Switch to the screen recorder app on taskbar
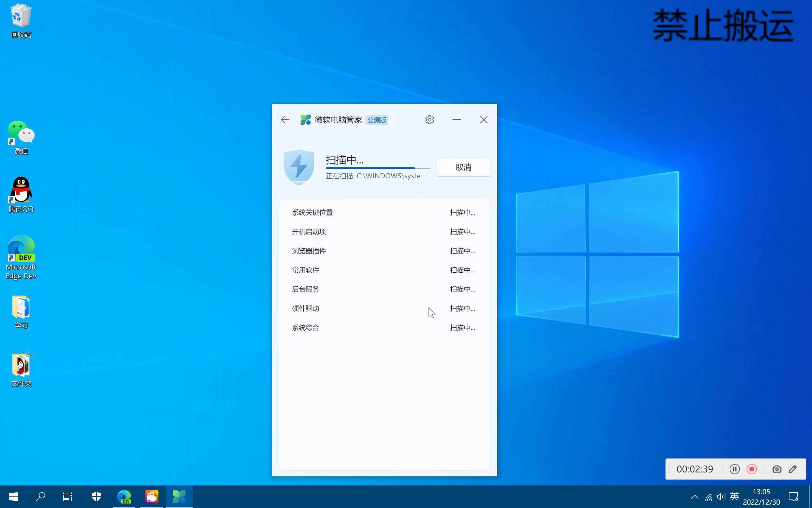This screenshot has height=508, width=812. (x=152, y=497)
